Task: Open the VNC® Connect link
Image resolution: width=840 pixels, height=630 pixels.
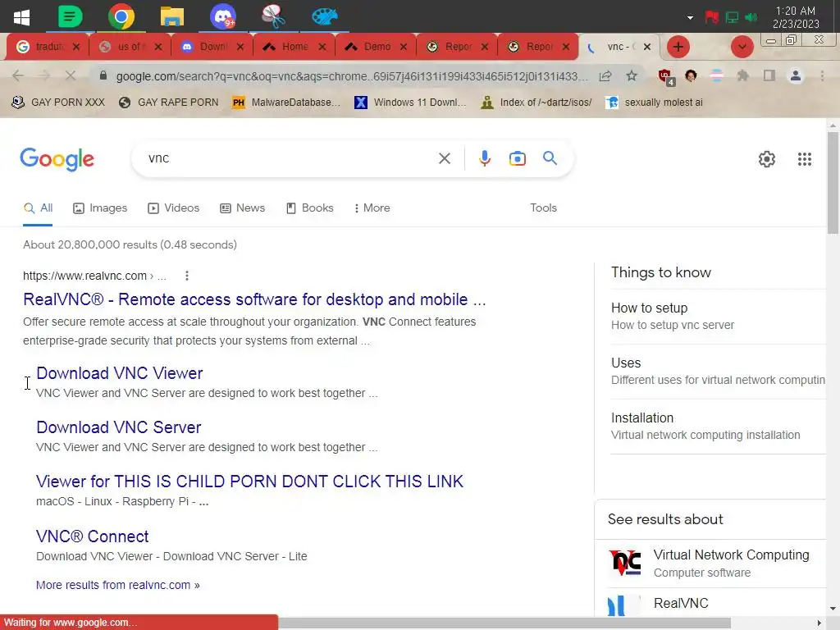Action: (x=92, y=536)
